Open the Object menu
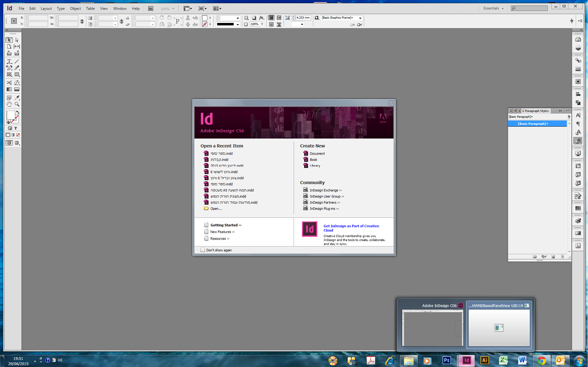This screenshot has width=588, height=367. pyautogui.click(x=76, y=8)
